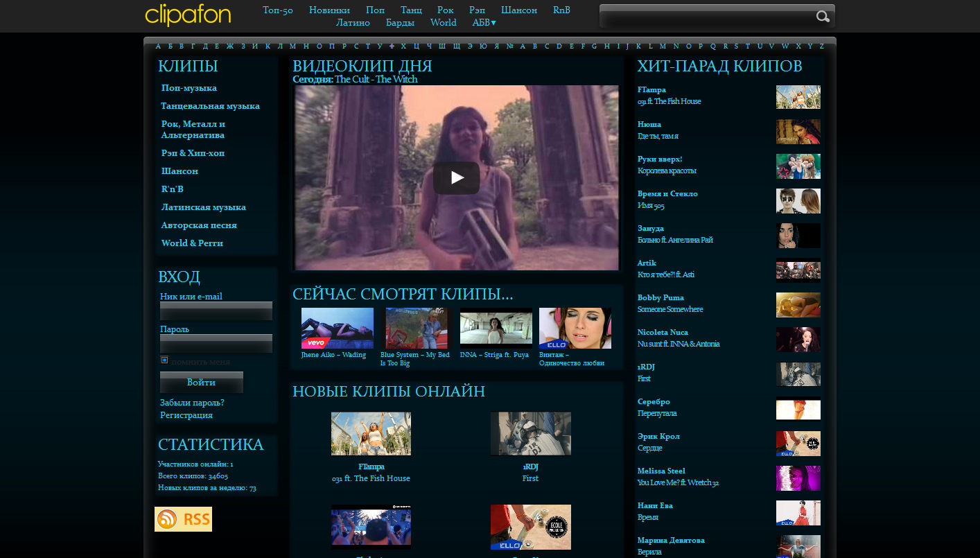
Task: Open the Рэп menu item
Action: [x=477, y=10]
